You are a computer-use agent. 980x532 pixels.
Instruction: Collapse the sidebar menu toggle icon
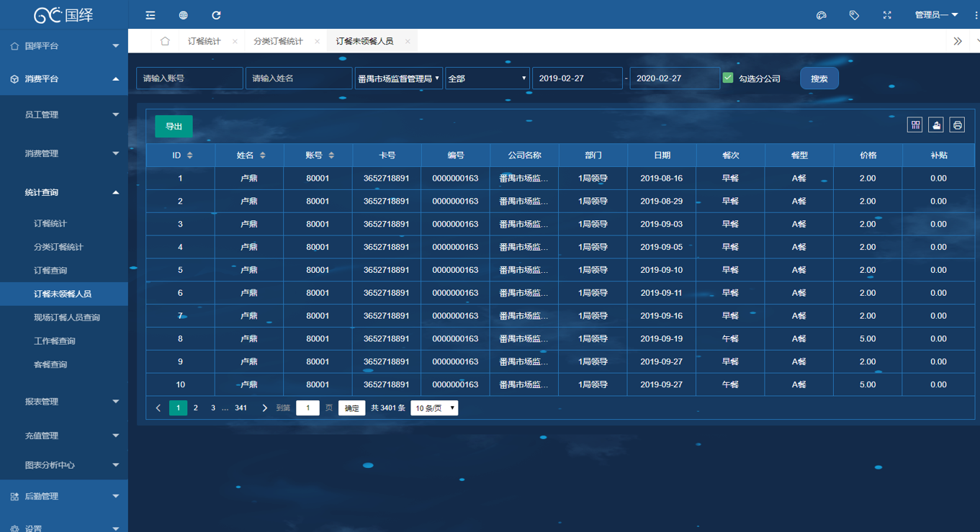(x=150, y=15)
